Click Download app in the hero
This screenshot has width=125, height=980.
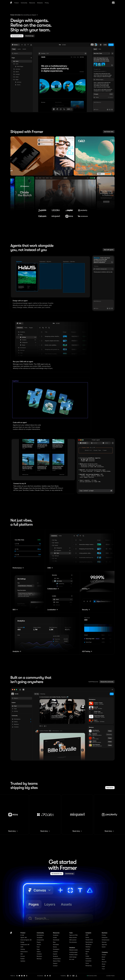pos(30,36)
